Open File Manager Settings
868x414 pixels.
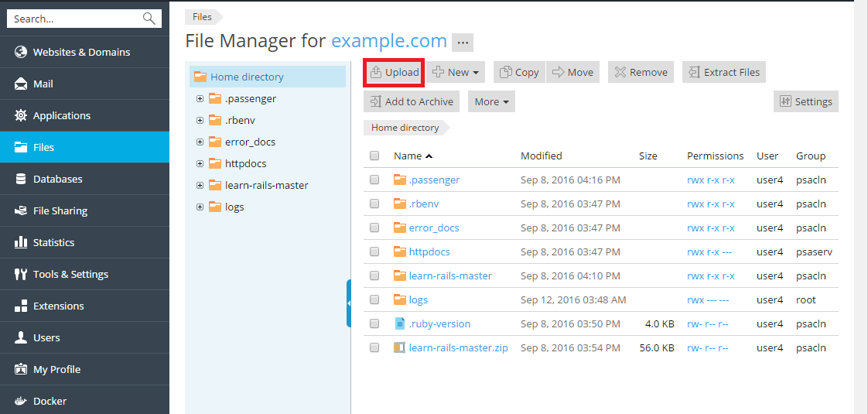pos(805,102)
